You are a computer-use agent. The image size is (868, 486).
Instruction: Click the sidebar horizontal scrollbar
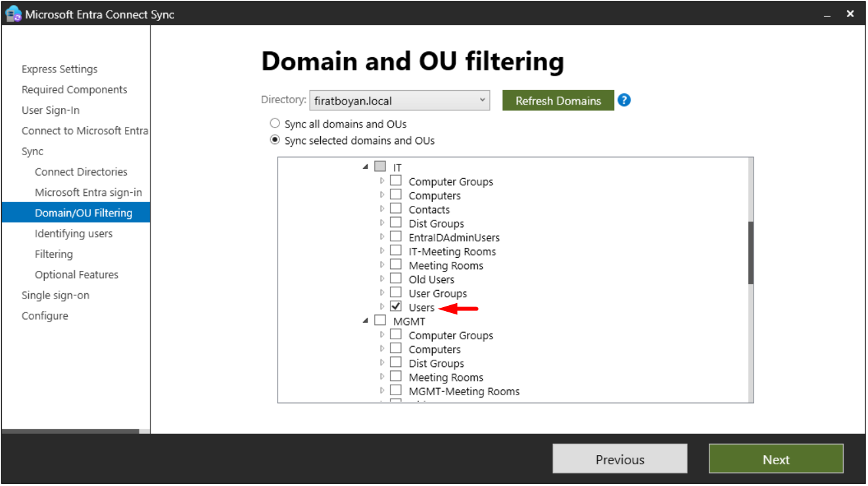tap(70, 431)
